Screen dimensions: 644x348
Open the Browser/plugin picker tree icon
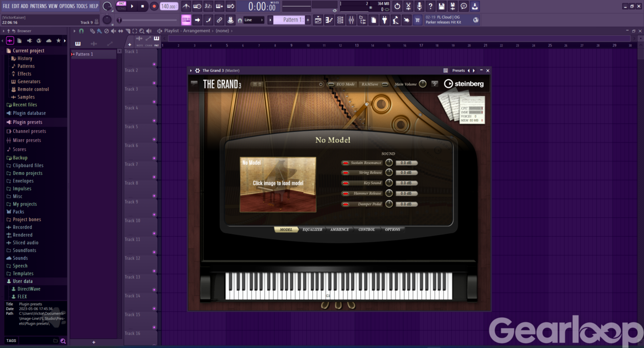click(362, 20)
